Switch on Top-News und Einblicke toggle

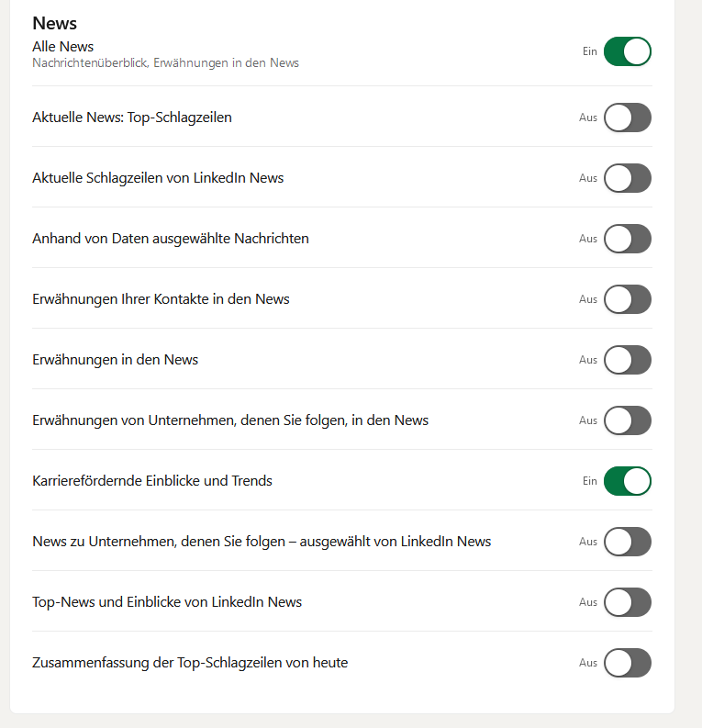(628, 602)
